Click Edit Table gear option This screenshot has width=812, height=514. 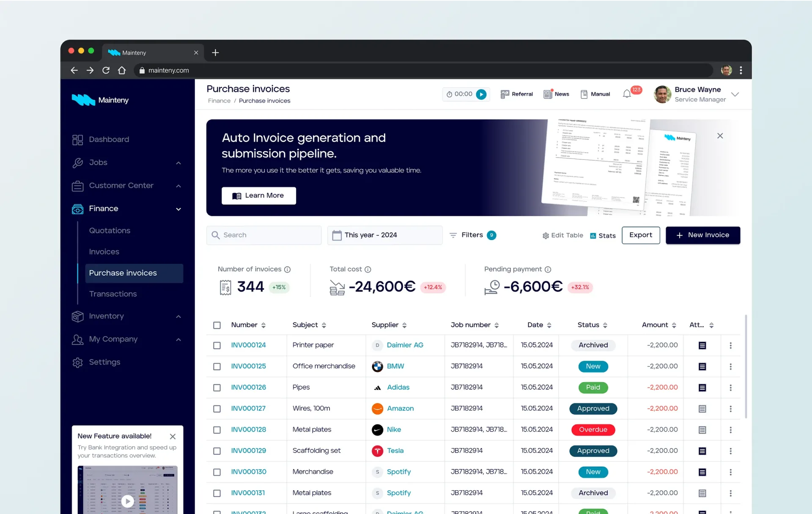point(562,235)
